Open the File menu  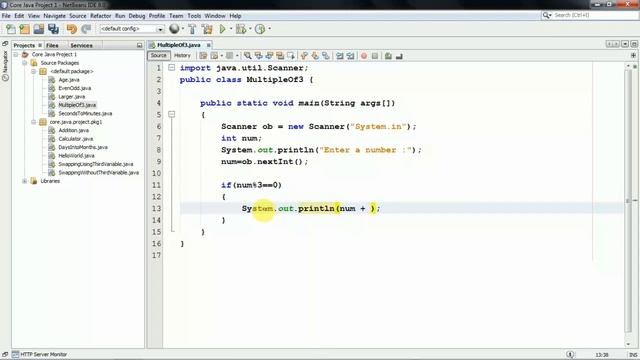6,16
